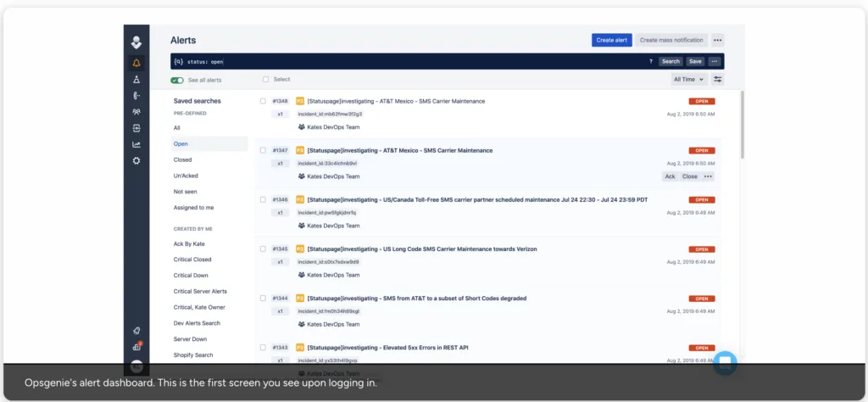
Task: Check the box for alert #1344
Action: (263, 298)
